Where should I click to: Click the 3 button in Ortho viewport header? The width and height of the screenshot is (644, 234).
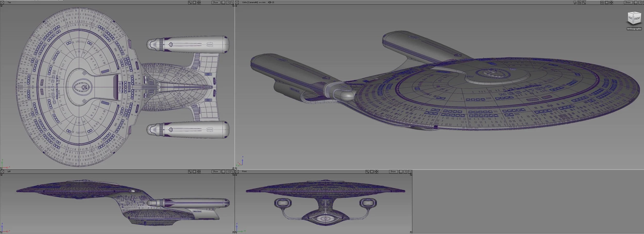click(640, 3)
